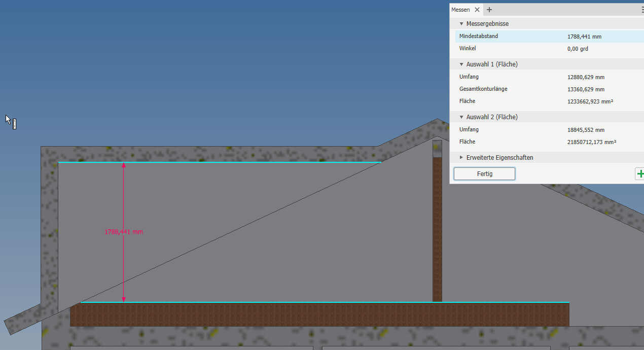
Task: Click the red 1788,441 mm dimension label
Action: point(124,232)
